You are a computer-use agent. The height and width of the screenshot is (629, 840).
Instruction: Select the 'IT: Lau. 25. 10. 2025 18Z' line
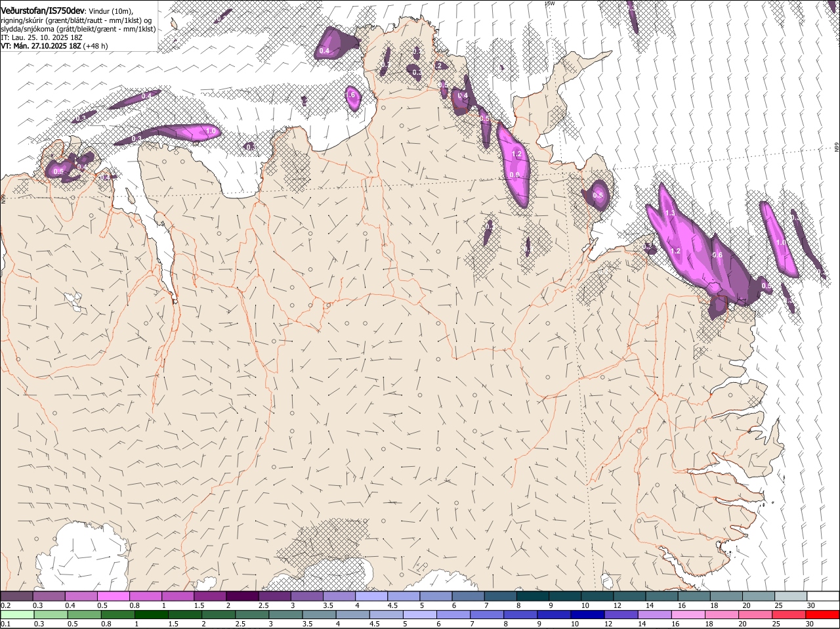point(41,37)
